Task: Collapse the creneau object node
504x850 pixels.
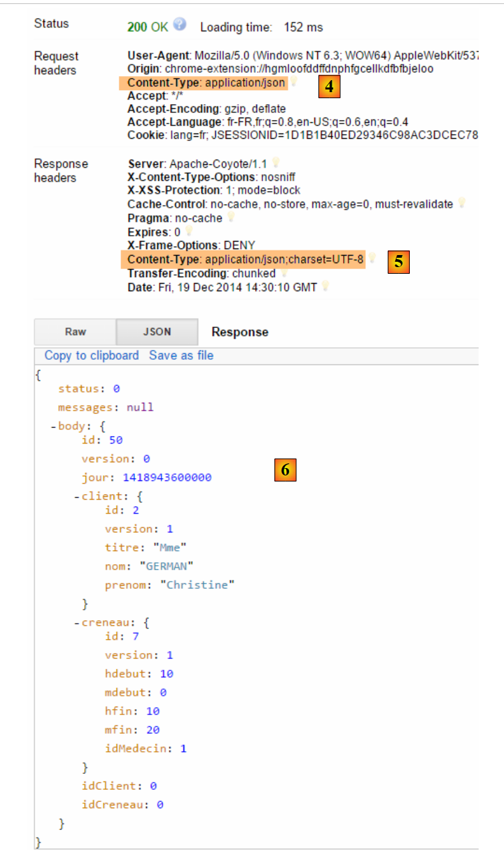Action: point(77,623)
